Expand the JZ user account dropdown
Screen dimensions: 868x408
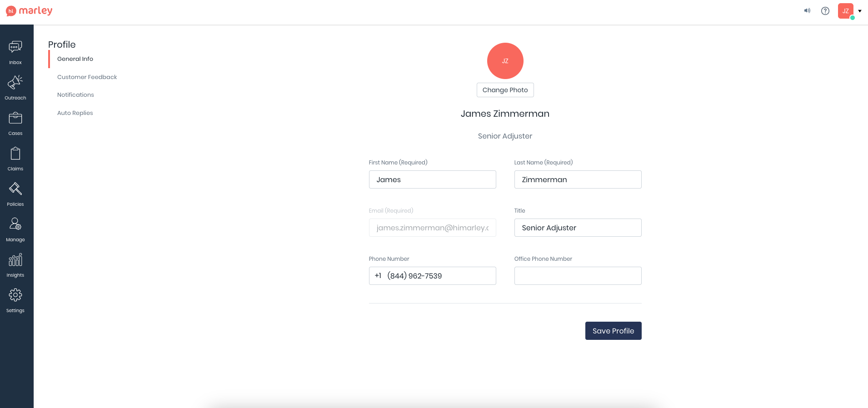click(846, 11)
